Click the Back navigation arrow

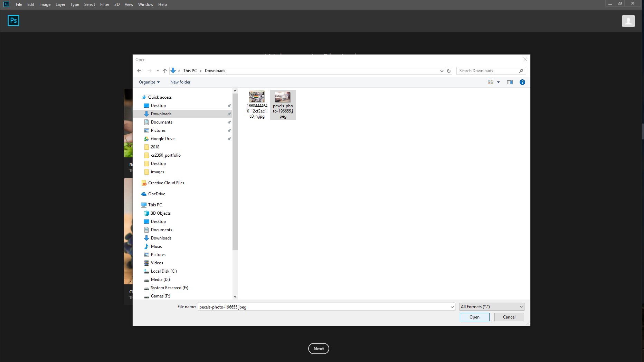pos(139,70)
